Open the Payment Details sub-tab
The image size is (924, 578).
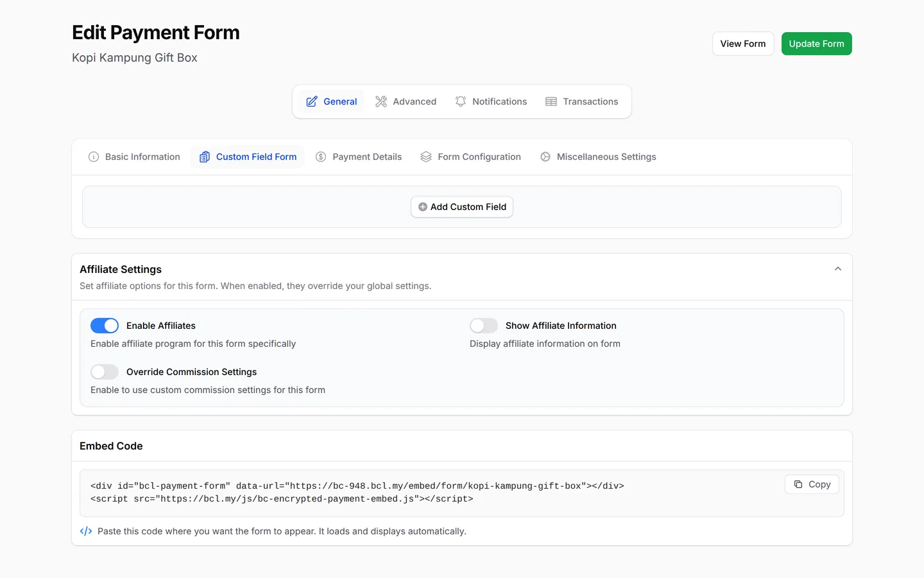pos(359,157)
